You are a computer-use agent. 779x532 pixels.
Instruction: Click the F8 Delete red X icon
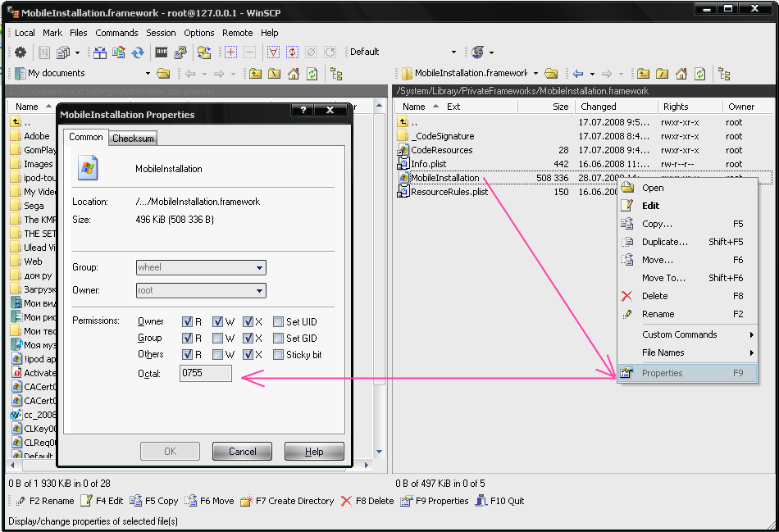(x=346, y=501)
